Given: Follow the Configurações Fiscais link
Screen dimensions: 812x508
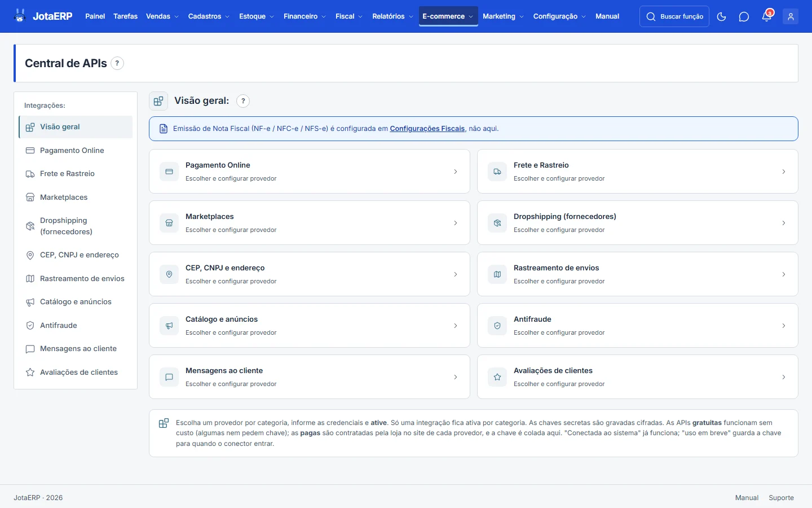Looking at the screenshot, I should 427,129.
